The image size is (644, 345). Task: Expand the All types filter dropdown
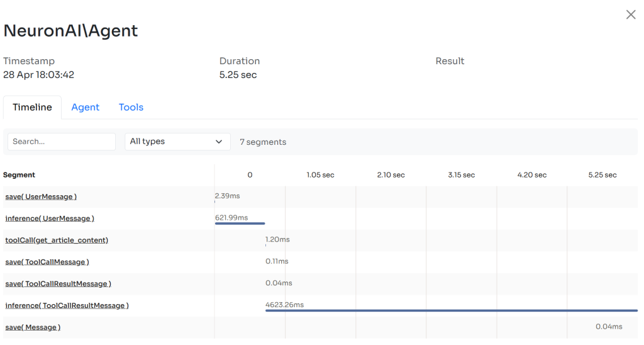coord(177,142)
